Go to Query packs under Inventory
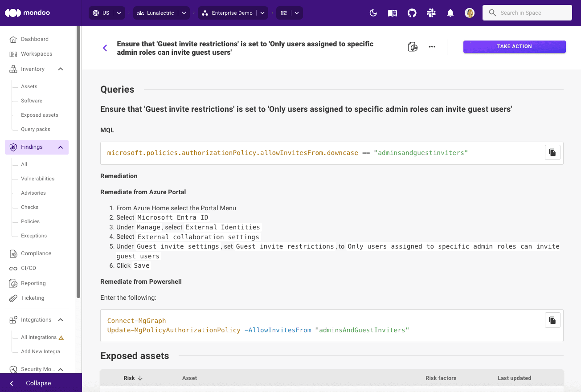This screenshot has width=581, height=392. coord(36,129)
